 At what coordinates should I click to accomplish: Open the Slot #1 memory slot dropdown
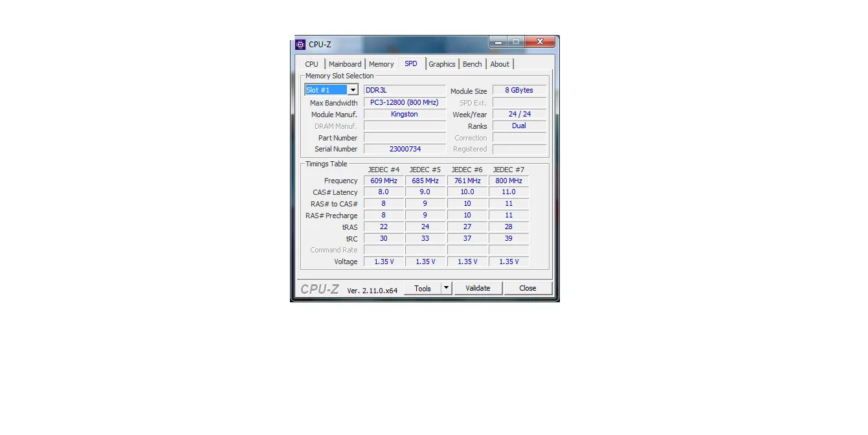point(353,90)
